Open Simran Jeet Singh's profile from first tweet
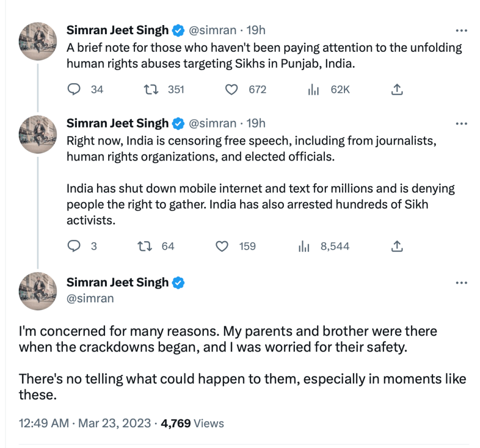The image size is (480, 448). [x=117, y=30]
